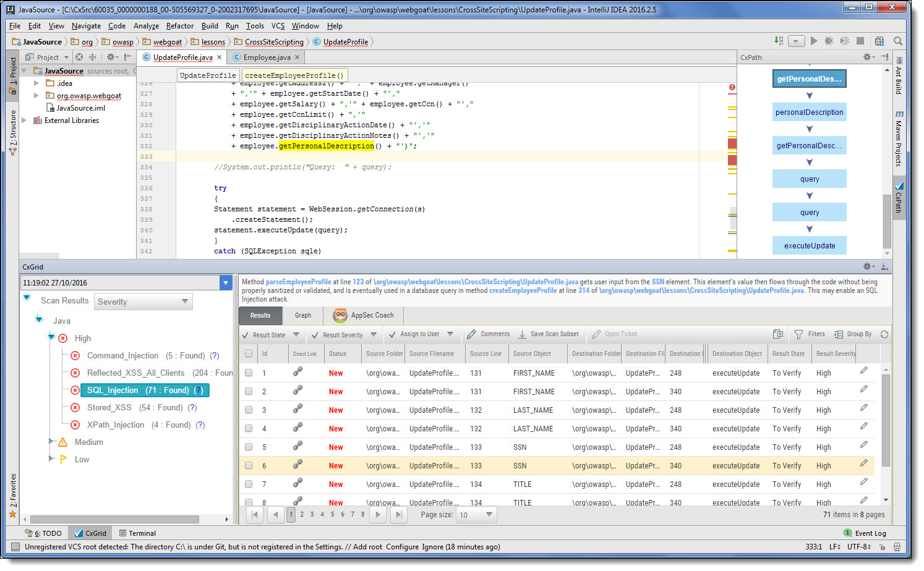Open the VCS menu
This screenshot has width=924, height=571.
click(x=278, y=26)
